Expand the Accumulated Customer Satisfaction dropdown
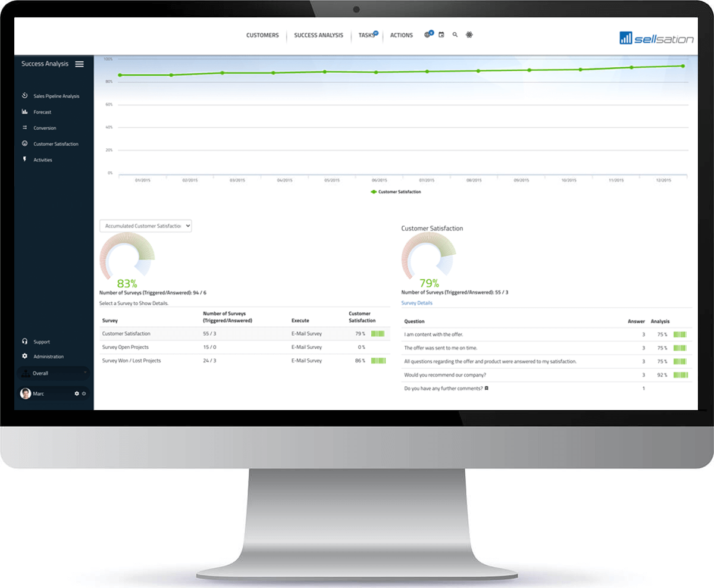Image resolution: width=714 pixels, height=588 pixels. pyautogui.click(x=146, y=226)
